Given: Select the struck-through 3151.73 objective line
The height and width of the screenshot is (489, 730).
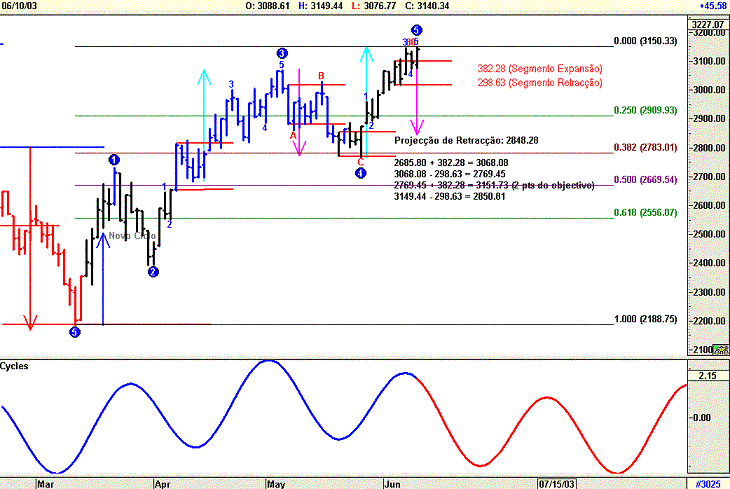Looking at the screenshot, I should pos(494,185).
